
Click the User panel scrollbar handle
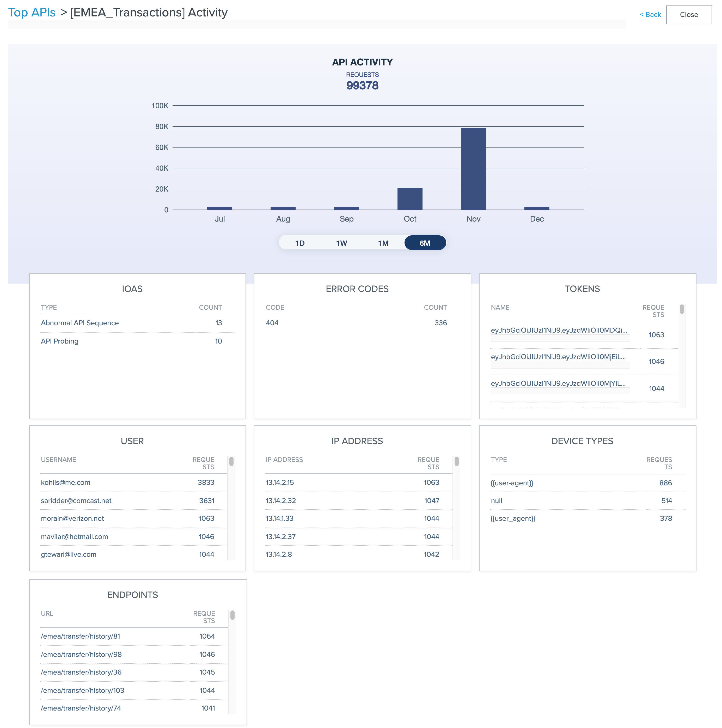click(231, 461)
